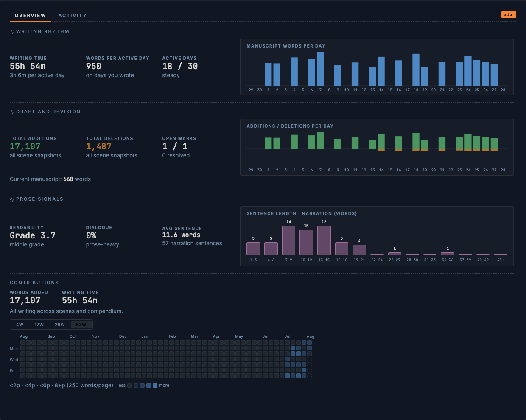
Task: Click the 7-9 sentence length bar labeled 14
Action: pyautogui.click(x=288, y=240)
